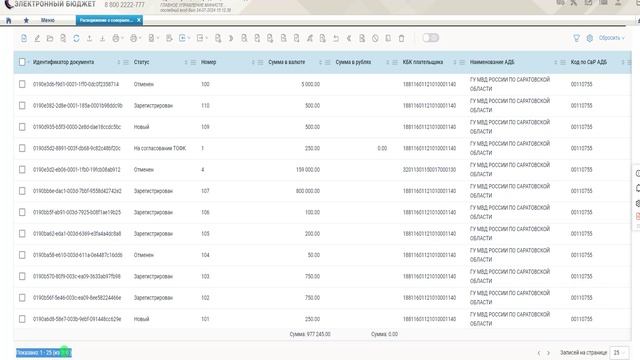Tick the select-all checkbox in table header
The image size is (640, 360).
point(22,62)
